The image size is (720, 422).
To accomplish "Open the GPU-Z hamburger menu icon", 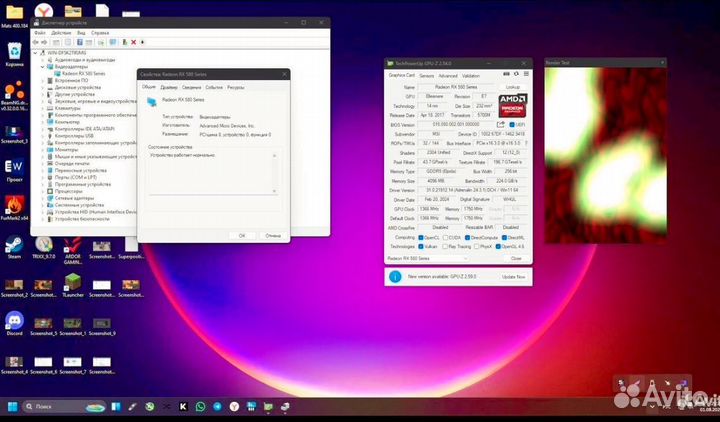I will (526, 74).
